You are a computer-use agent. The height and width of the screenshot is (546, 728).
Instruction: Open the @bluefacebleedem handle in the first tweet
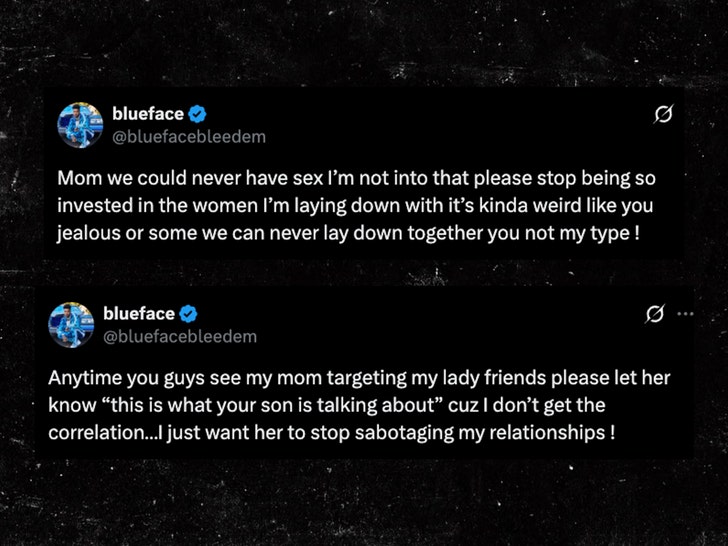tap(189, 136)
